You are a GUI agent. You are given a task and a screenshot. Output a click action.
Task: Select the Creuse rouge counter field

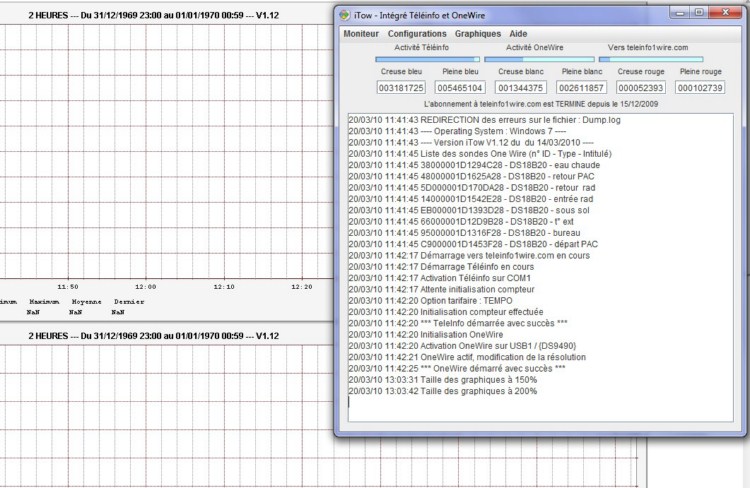(641, 88)
